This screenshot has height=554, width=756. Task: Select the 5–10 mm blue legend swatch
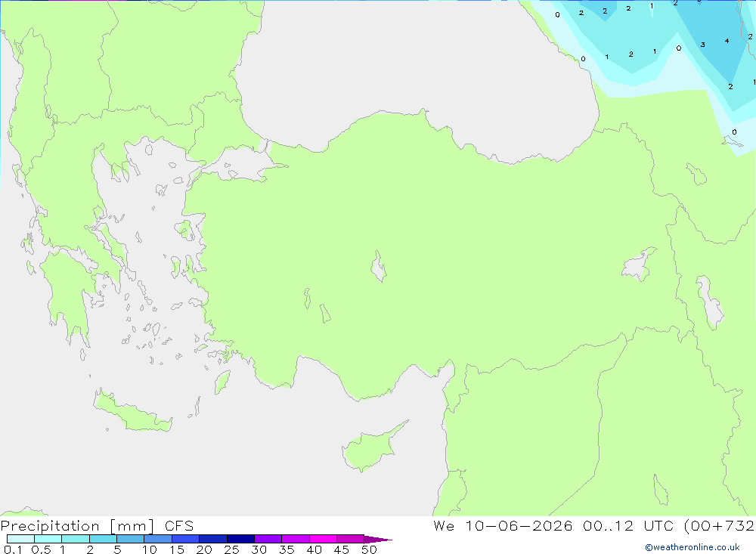(x=131, y=539)
